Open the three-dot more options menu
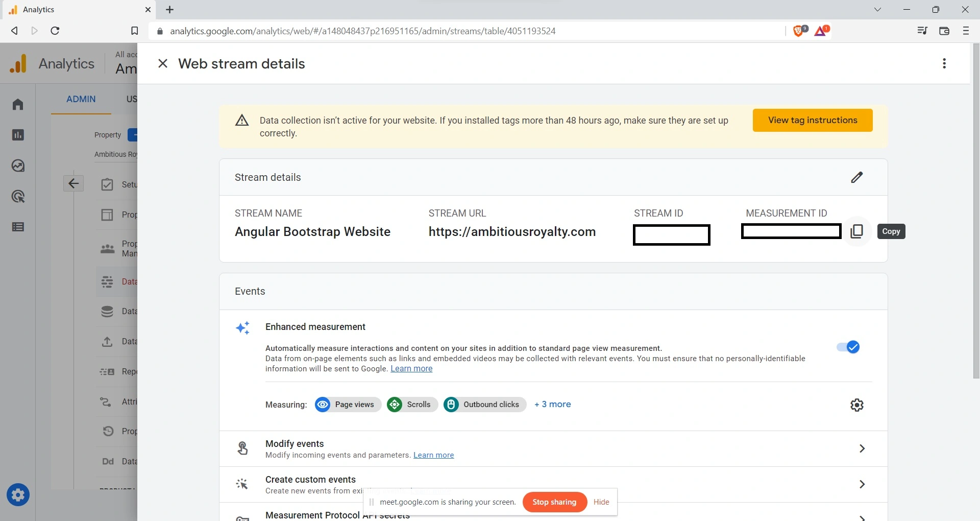Image resolution: width=980 pixels, height=521 pixels. [944, 63]
